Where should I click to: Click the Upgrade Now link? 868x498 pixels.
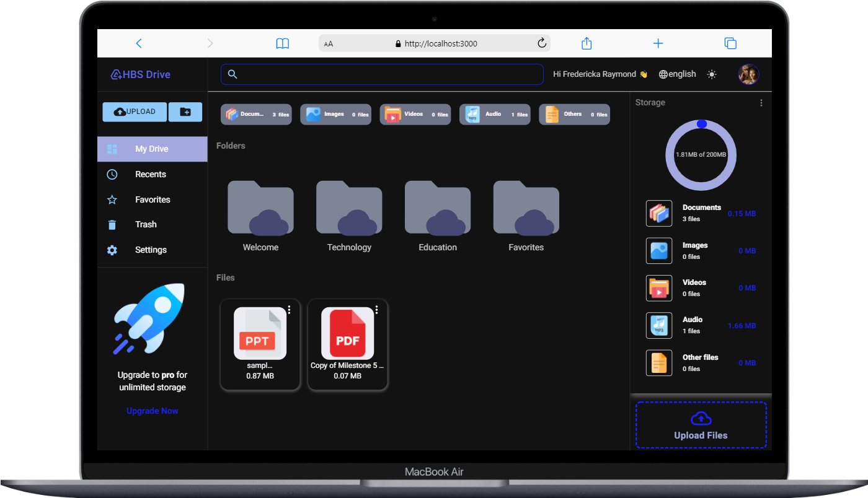[152, 411]
